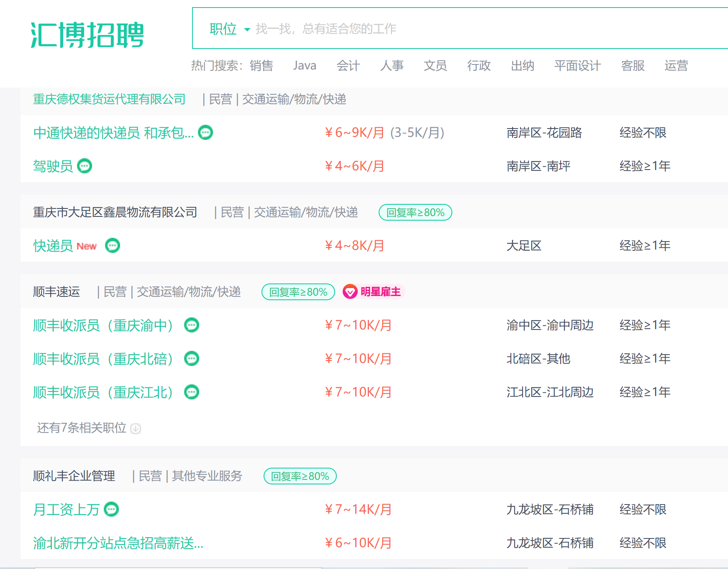Search hot keyword 出纳
728x569 pixels.
click(x=523, y=66)
